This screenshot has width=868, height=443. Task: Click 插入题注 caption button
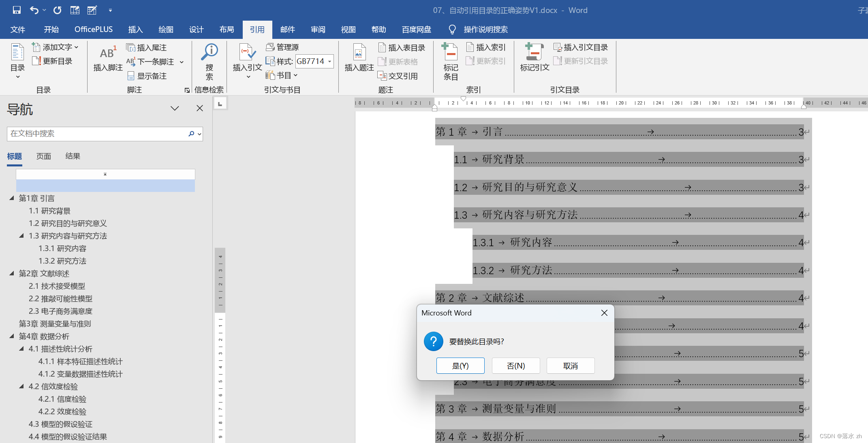359,58
